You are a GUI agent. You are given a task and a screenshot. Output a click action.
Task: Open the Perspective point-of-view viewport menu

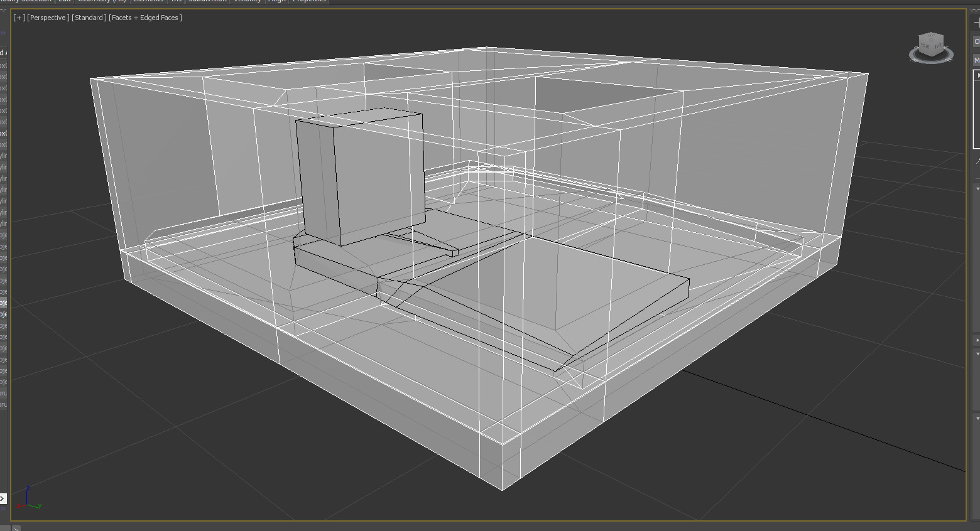pyautogui.click(x=48, y=18)
